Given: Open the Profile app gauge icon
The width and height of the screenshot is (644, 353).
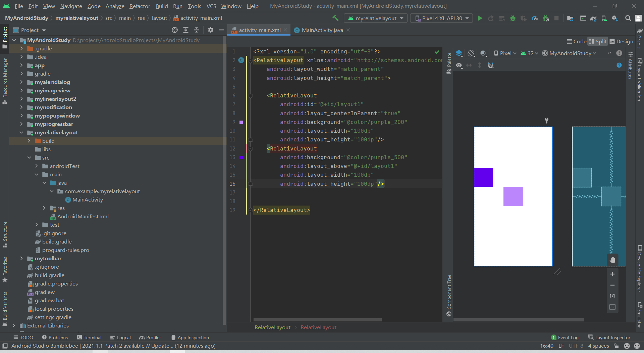Looking at the screenshot, I should [535, 18].
